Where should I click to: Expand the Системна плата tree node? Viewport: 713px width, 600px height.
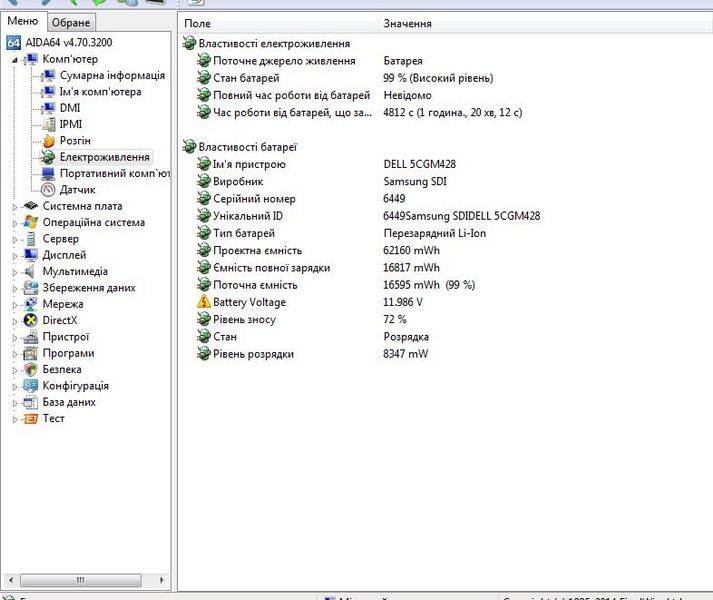point(15,207)
